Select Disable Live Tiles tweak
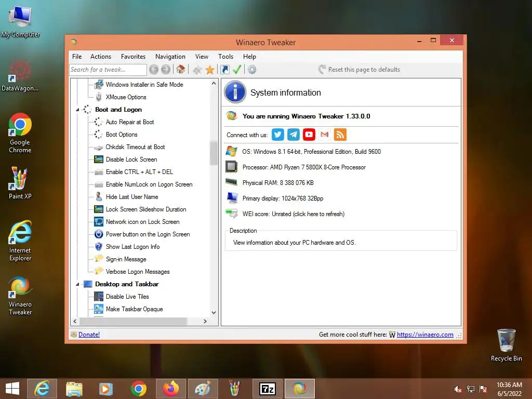 pos(127,297)
